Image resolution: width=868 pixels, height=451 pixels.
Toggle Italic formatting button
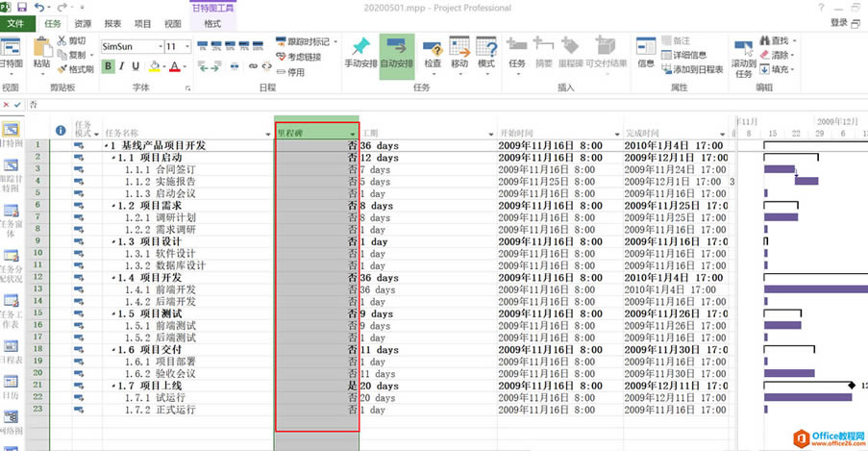pos(123,66)
